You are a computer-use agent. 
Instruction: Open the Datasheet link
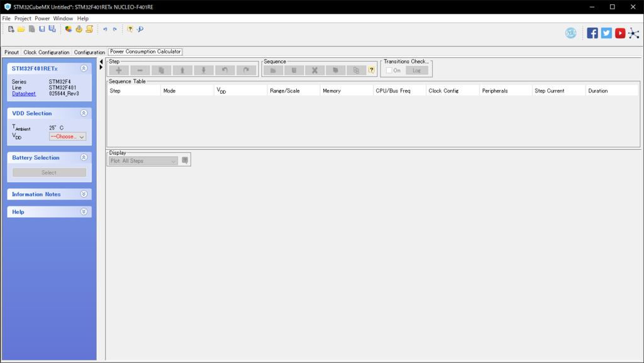pos(24,94)
